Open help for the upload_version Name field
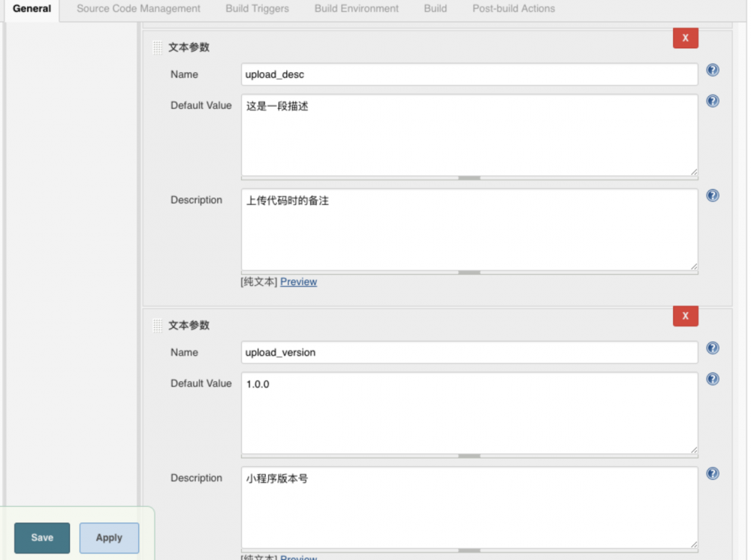 pyautogui.click(x=712, y=348)
